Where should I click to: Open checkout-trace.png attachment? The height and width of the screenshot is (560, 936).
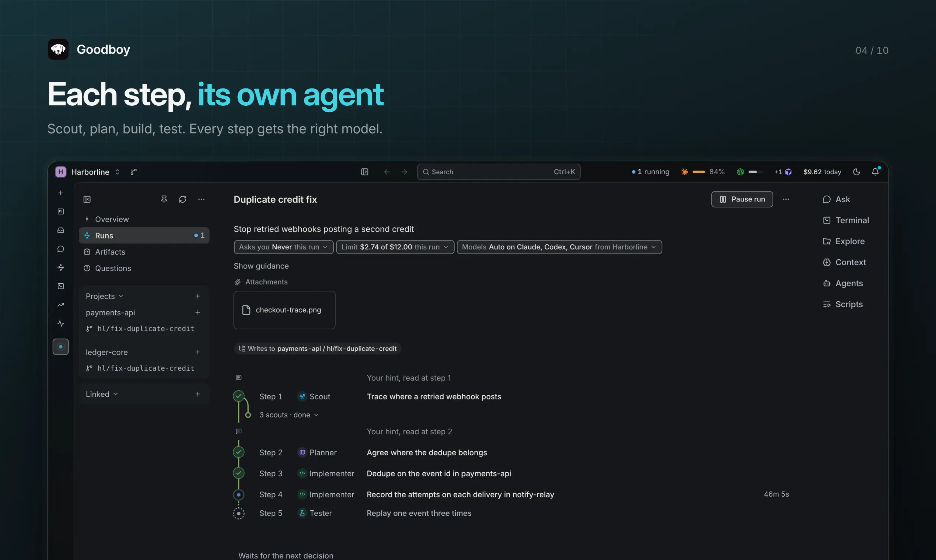[284, 310]
